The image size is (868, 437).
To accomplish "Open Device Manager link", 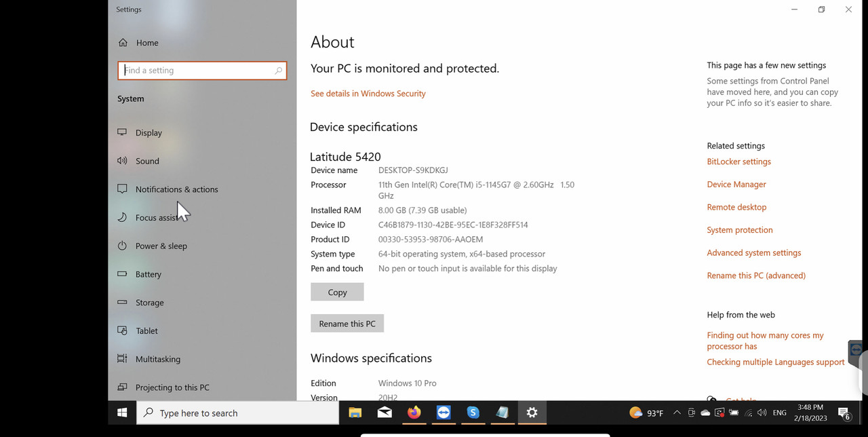I will coord(736,185).
